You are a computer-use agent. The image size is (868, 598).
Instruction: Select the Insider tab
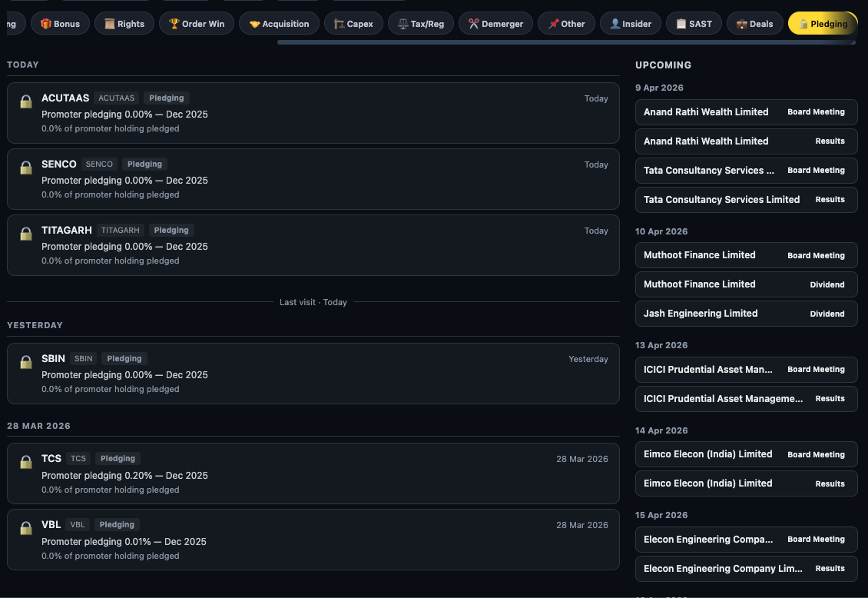tap(630, 23)
